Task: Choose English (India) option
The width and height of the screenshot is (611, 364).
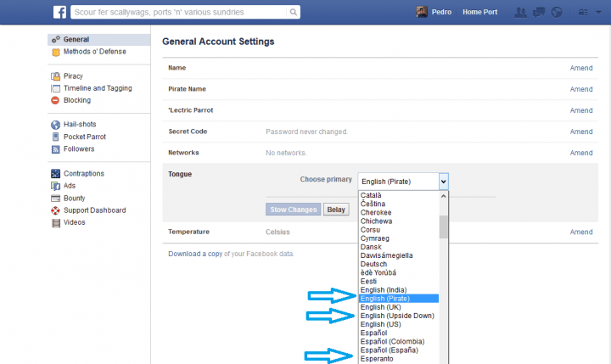Action: click(384, 290)
